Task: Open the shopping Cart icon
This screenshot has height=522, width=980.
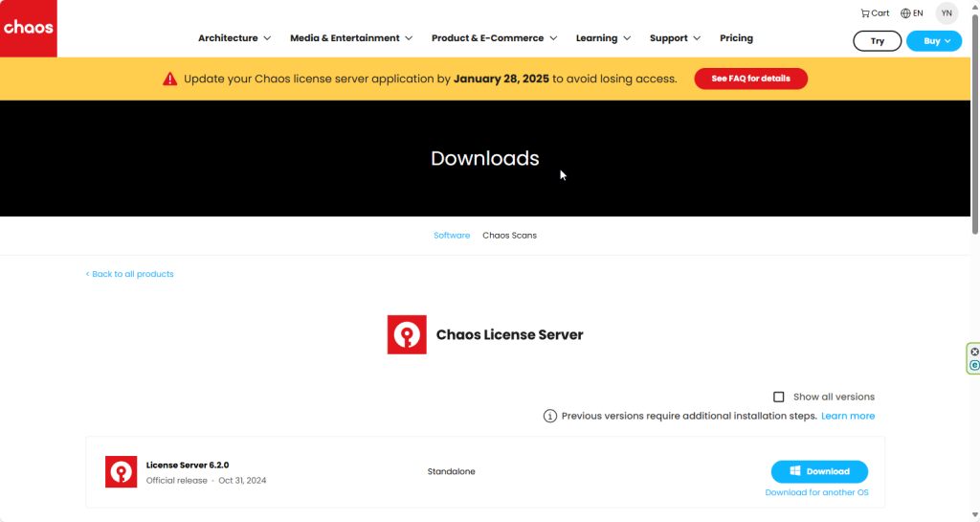Action: (875, 13)
